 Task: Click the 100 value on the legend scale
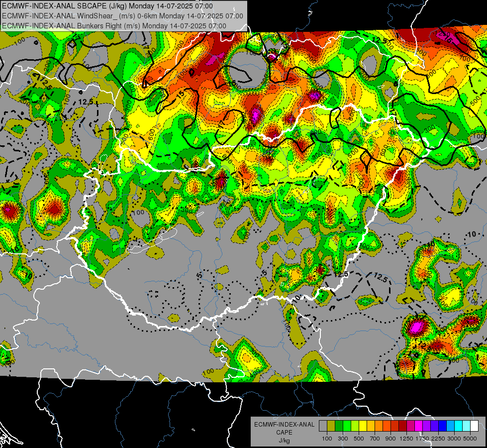click(327, 439)
